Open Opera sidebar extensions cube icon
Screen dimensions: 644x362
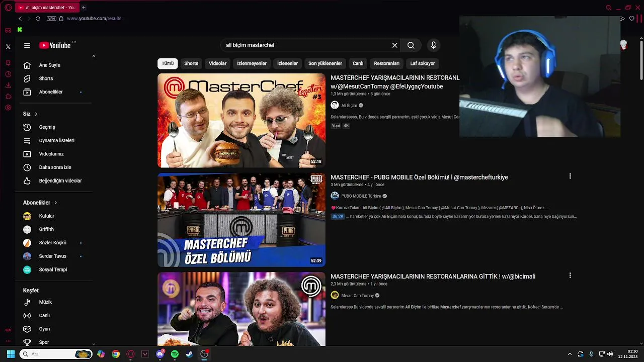(x=8, y=97)
